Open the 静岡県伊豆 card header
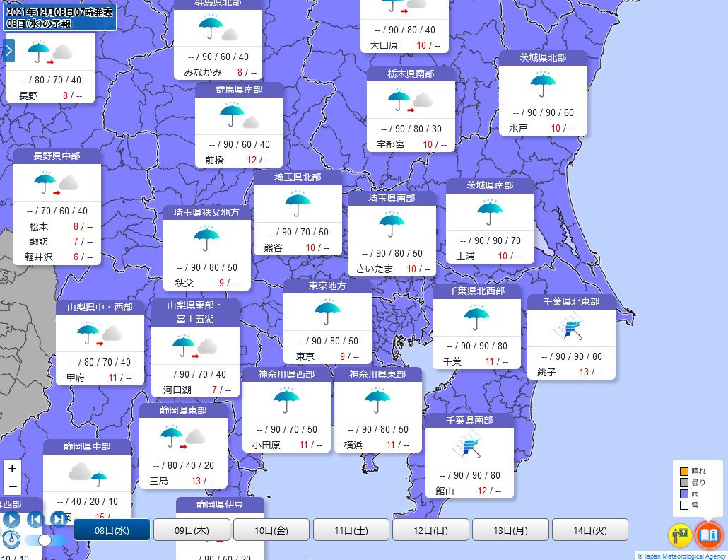This screenshot has height=560, width=728. pyautogui.click(x=220, y=505)
